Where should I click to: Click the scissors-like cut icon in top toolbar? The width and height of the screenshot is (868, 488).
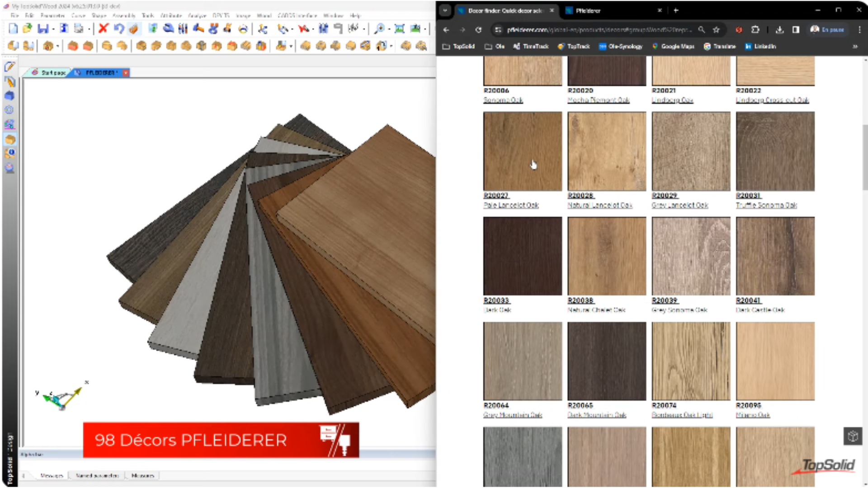(262, 29)
